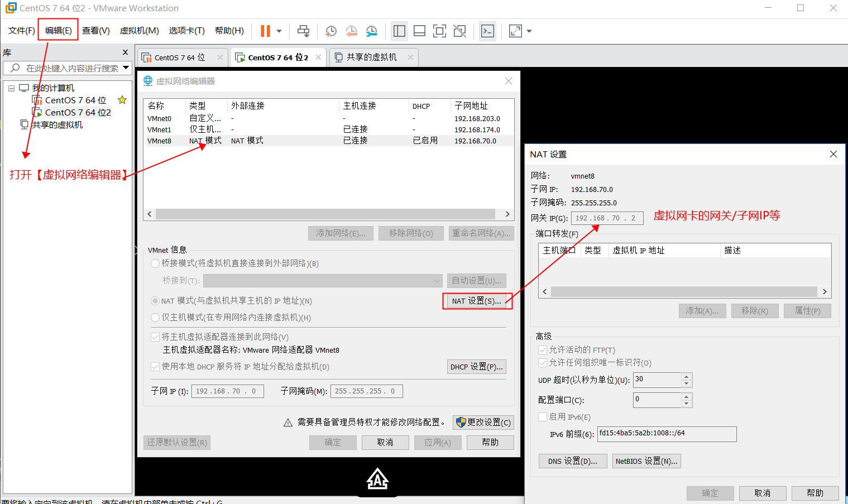Open the snapshot manager toolbar icon
848x504 pixels.
(371, 31)
